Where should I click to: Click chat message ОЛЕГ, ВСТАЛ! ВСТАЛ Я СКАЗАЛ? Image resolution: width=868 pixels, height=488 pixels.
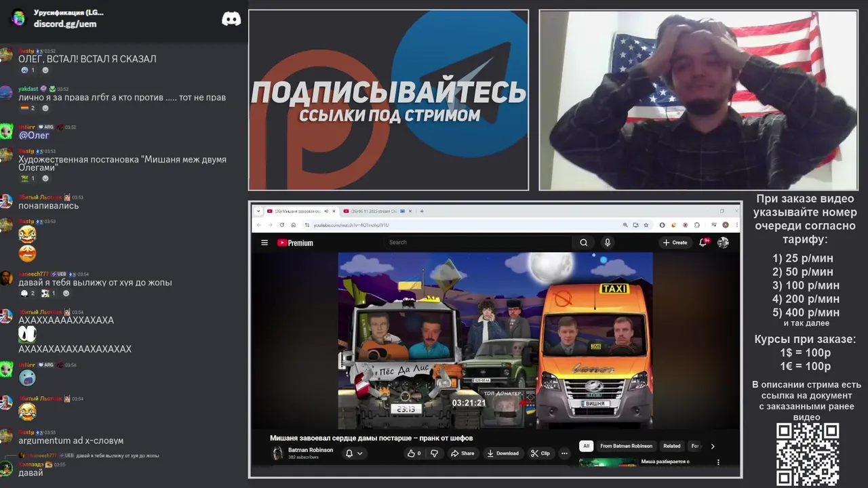coord(87,59)
